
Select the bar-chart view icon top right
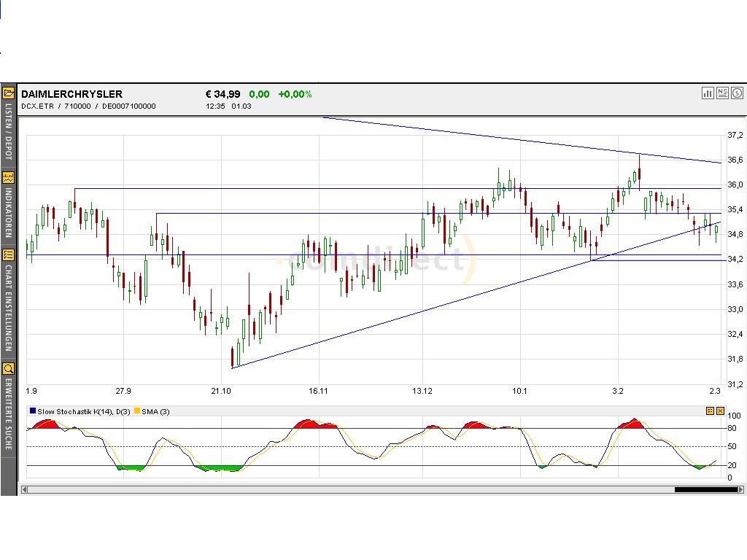point(707,93)
